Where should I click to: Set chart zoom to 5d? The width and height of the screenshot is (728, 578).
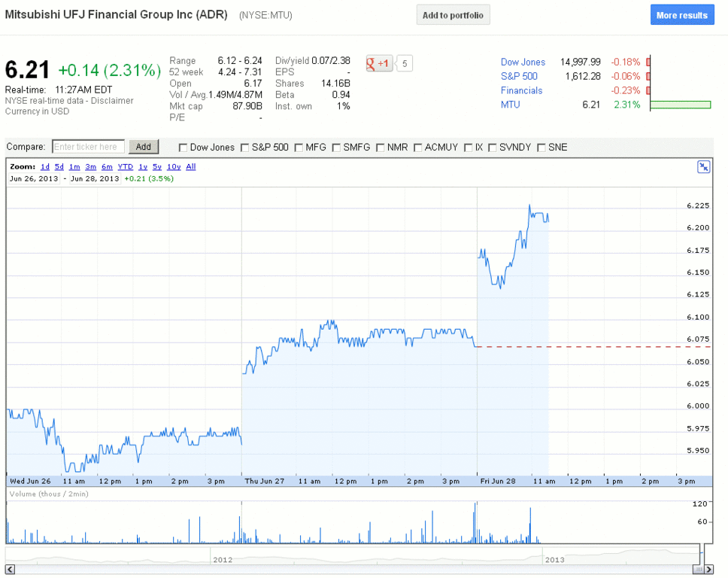(59, 167)
